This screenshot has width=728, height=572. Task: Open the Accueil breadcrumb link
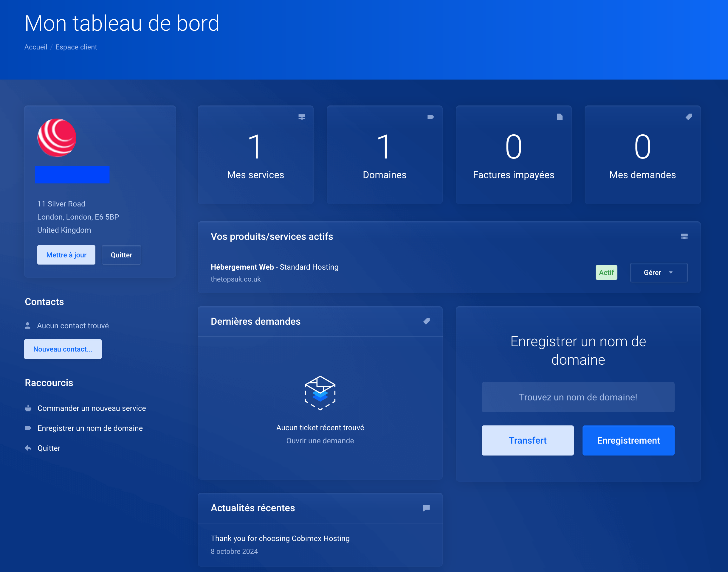click(35, 47)
